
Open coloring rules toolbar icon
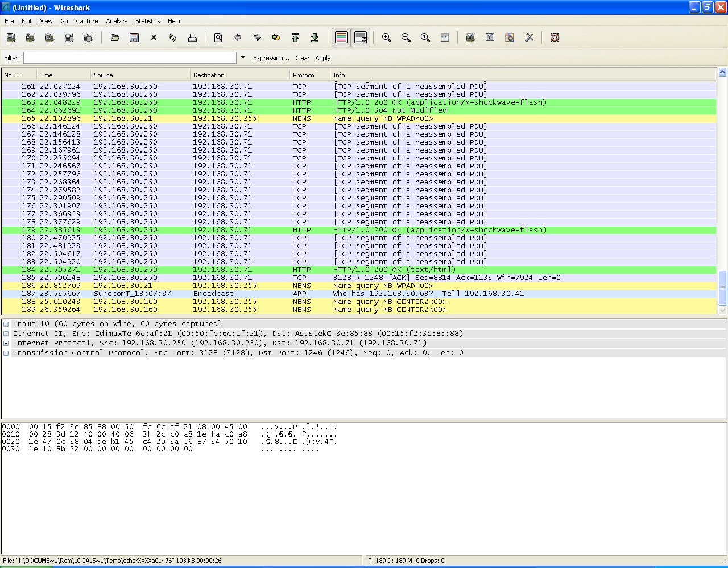click(x=510, y=38)
